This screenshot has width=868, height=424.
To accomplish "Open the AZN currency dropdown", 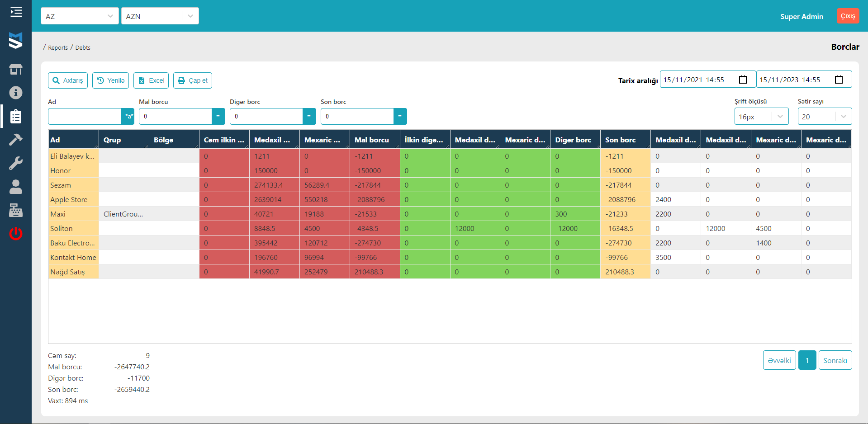I will click(x=160, y=16).
